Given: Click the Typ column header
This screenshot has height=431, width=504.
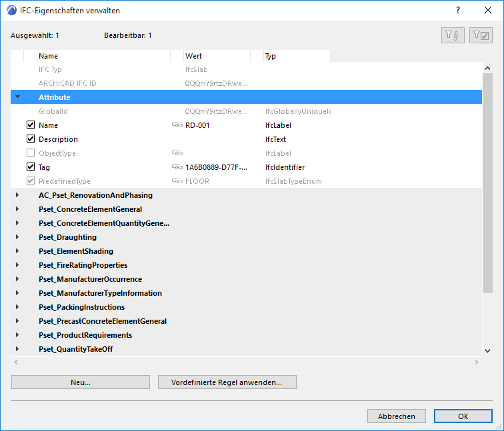Looking at the screenshot, I should click(x=297, y=56).
